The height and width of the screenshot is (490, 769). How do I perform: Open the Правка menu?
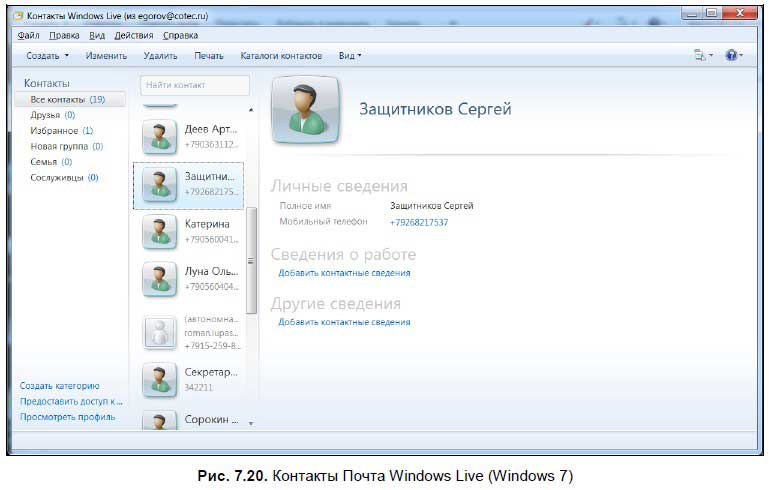64,35
